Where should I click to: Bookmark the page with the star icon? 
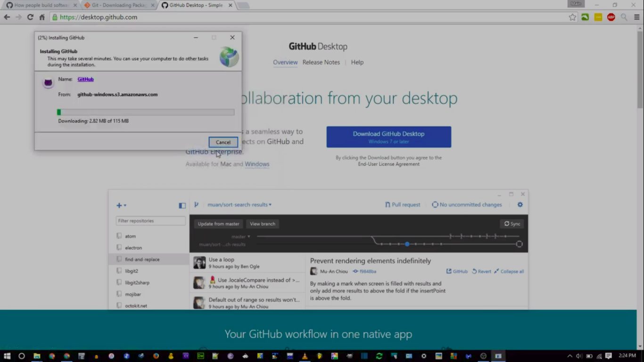(572, 17)
